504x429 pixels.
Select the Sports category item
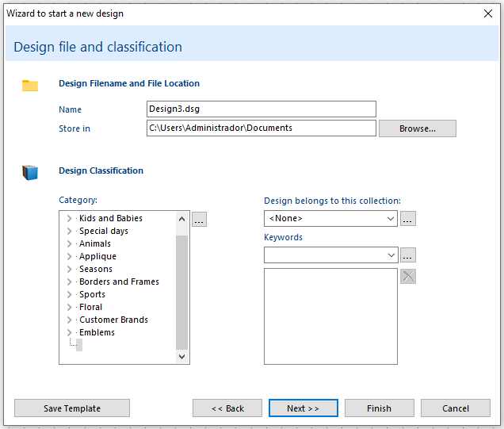92,295
